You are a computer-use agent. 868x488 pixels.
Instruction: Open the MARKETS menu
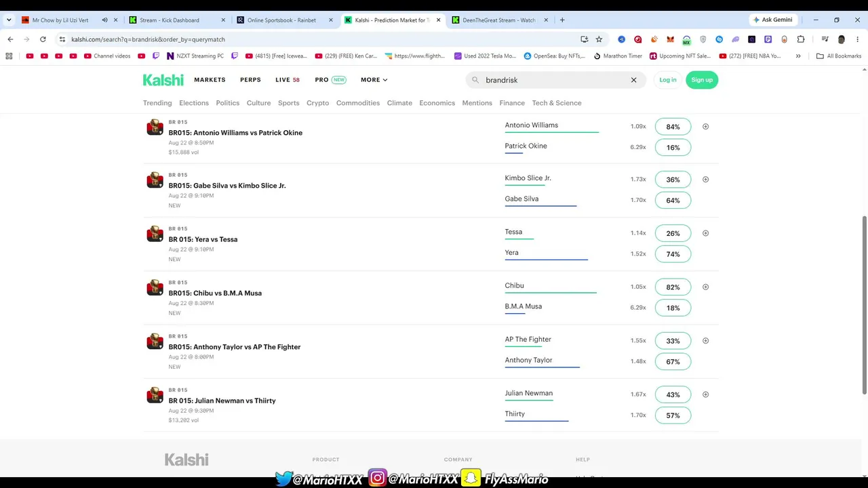point(210,80)
